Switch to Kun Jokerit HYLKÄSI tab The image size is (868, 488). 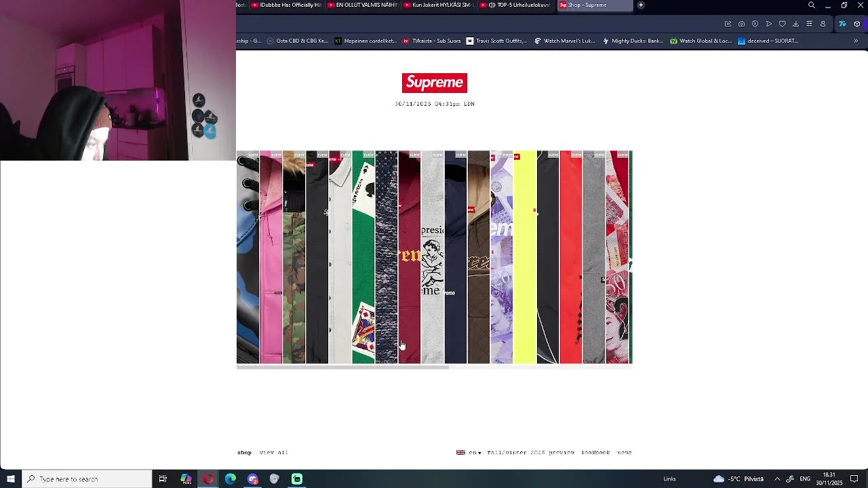(x=437, y=5)
